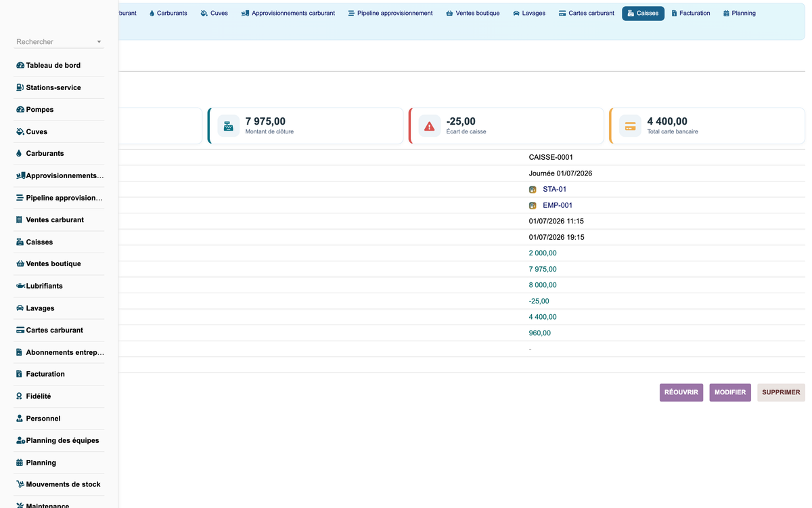Open the Facturation top tab
The height and width of the screenshot is (508, 812).
(691, 13)
